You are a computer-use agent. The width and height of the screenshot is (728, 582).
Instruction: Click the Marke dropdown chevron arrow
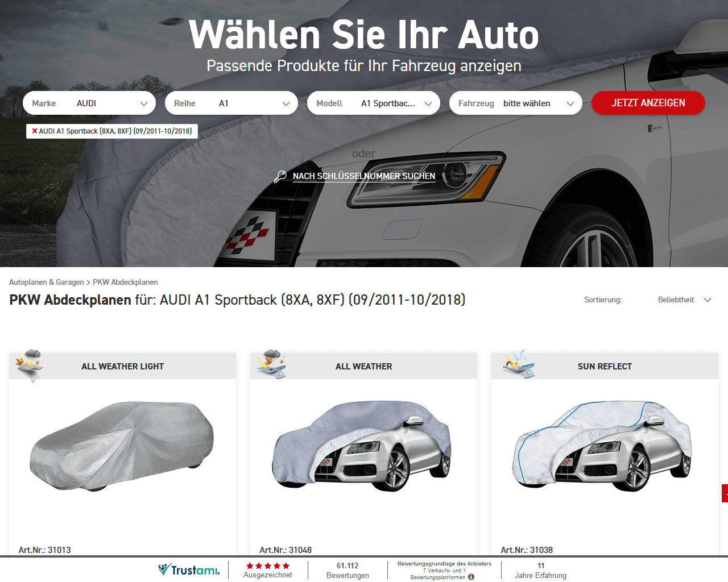pyautogui.click(x=144, y=103)
